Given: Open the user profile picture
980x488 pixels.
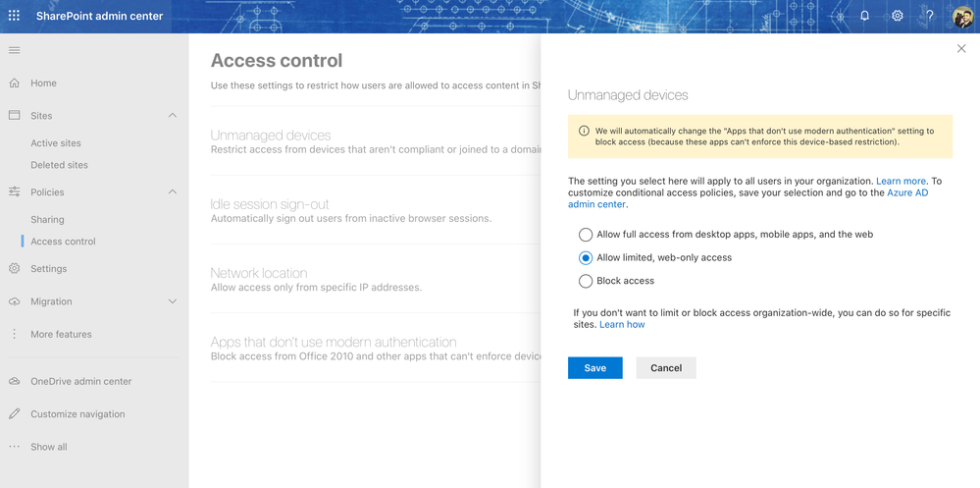Looking at the screenshot, I should tap(963, 17).
